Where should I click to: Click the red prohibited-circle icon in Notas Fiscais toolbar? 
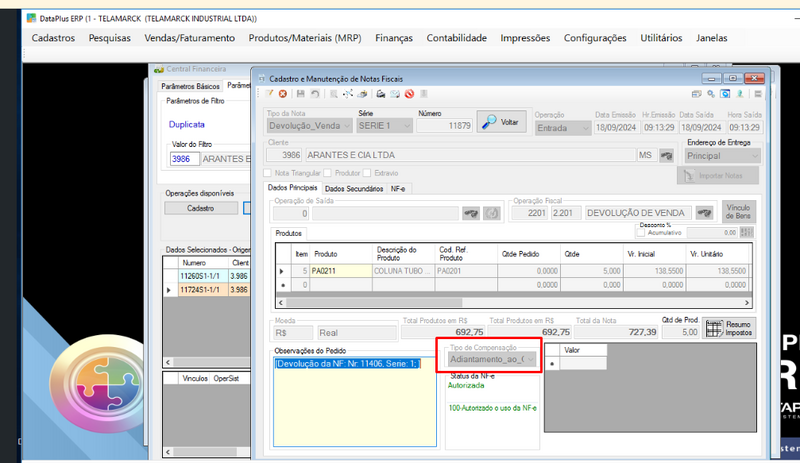click(409, 94)
